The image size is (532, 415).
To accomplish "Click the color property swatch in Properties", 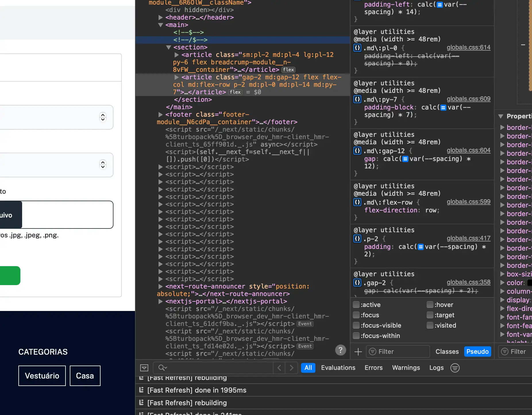I will [x=529, y=283].
